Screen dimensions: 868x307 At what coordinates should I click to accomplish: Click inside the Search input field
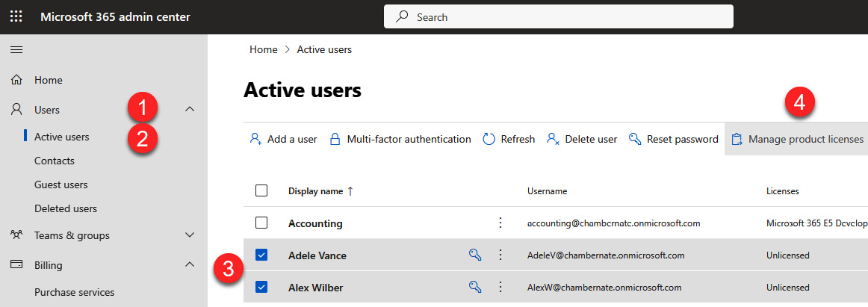(x=559, y=16)
